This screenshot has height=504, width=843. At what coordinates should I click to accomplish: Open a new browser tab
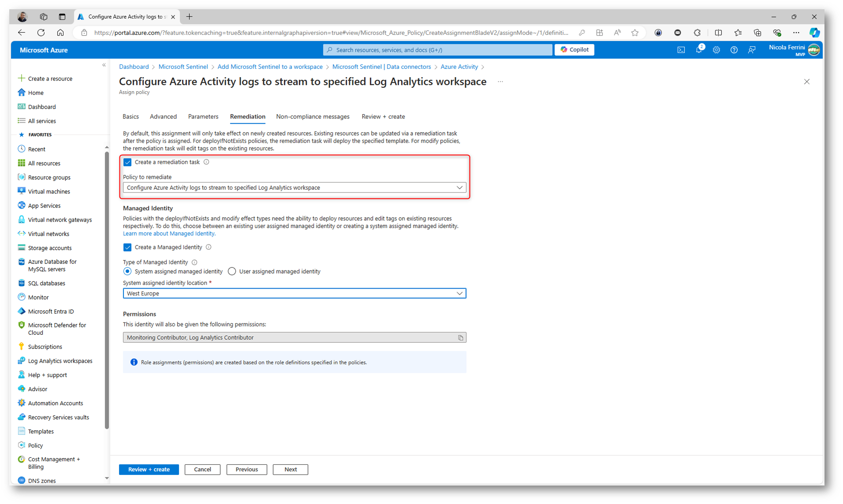point(189,17)
